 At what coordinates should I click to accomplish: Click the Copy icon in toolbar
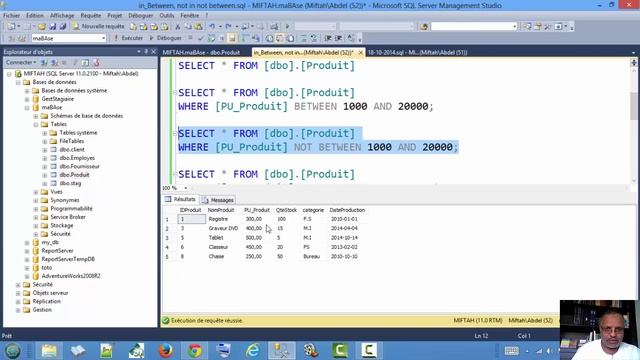point(188,27)
